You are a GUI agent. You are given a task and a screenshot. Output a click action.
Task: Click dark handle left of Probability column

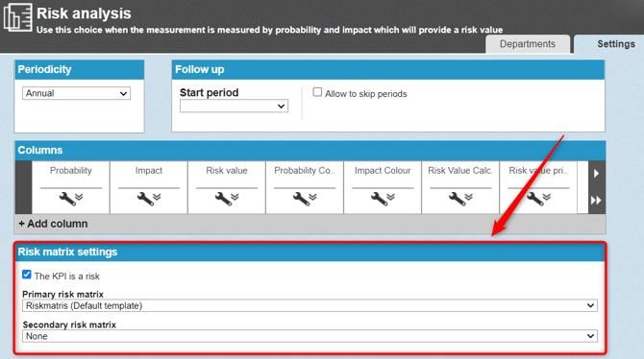pos(23,187)
